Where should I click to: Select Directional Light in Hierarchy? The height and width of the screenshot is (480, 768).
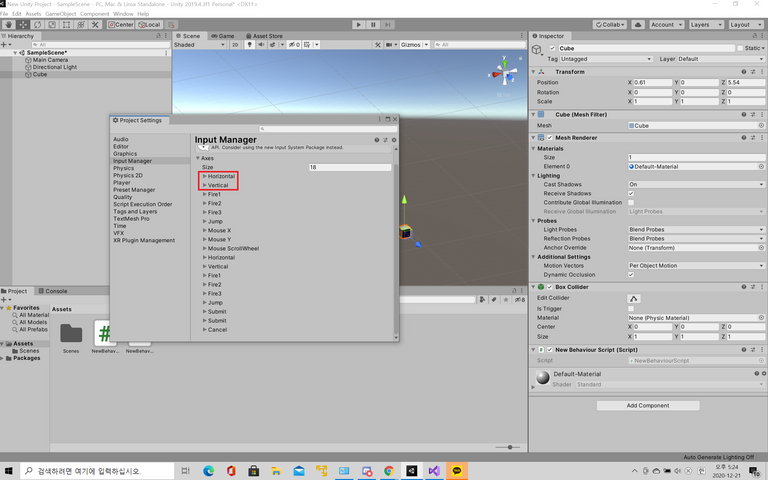pos(55,67)
